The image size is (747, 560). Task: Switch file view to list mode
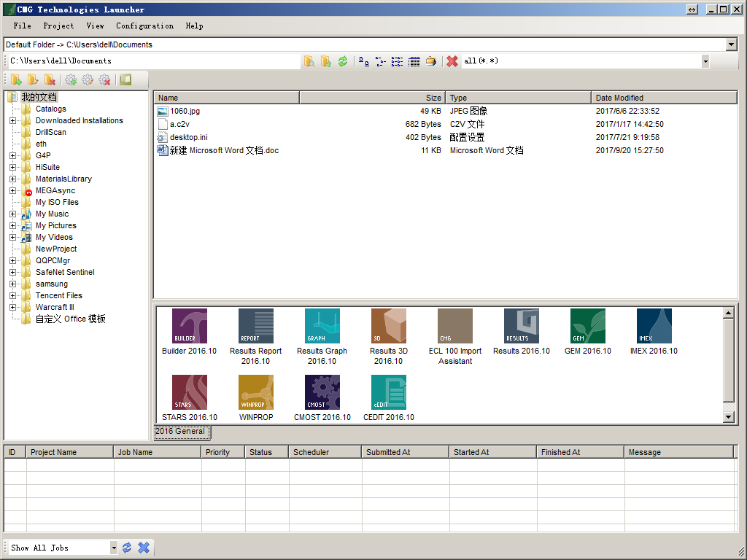(398, 61)
